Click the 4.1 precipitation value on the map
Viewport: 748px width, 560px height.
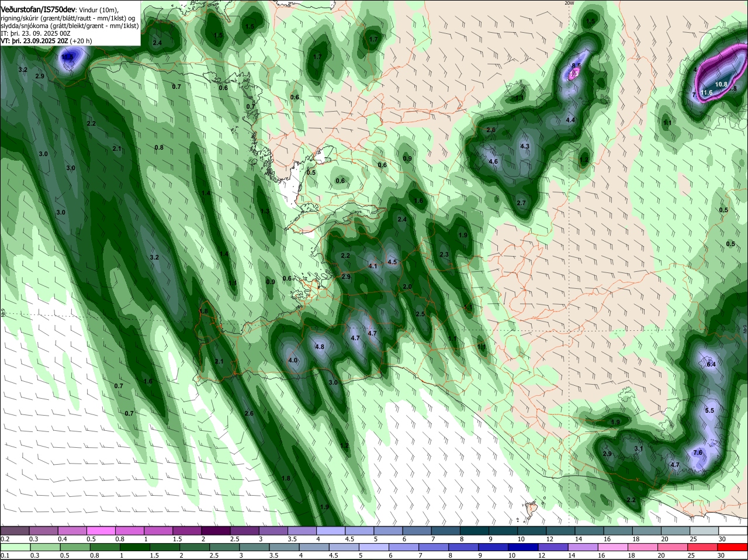pos(373,266)
